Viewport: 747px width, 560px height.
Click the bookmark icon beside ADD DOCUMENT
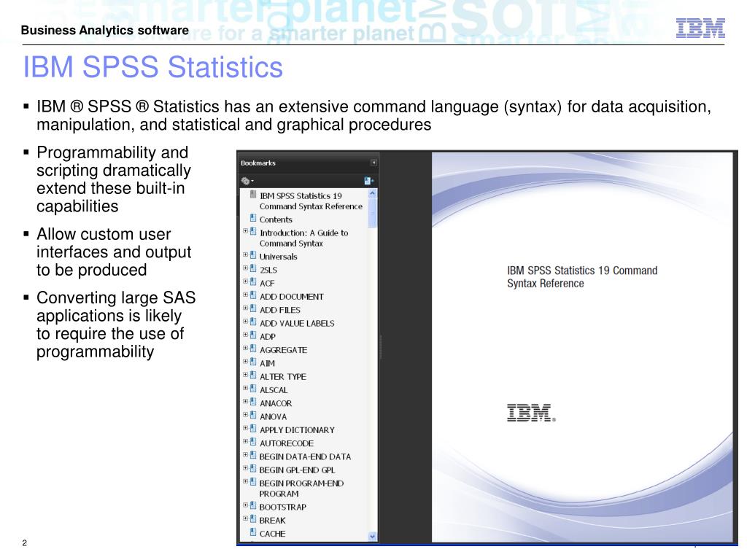tap(253, 295)
